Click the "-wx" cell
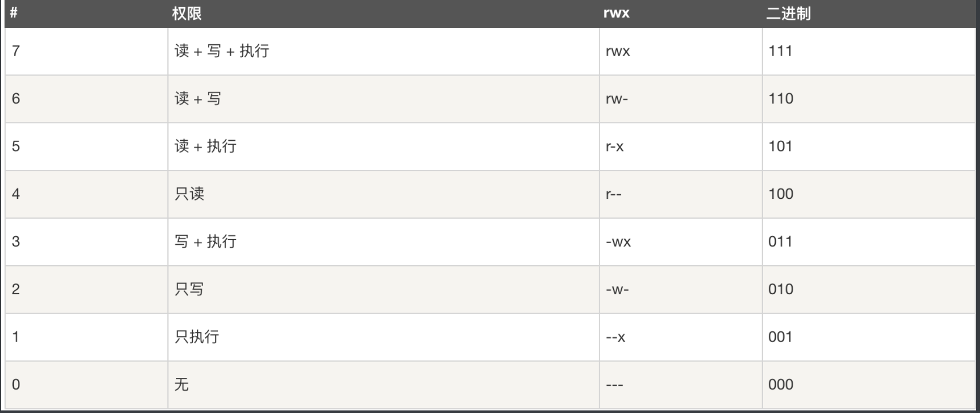 pyautogui.click(x=618, y=242)
